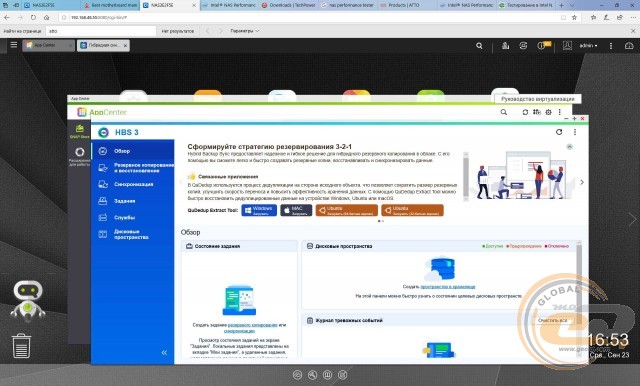Go to next banner slide arrow
Screen dimensions: 640x386
click(582, 182)
